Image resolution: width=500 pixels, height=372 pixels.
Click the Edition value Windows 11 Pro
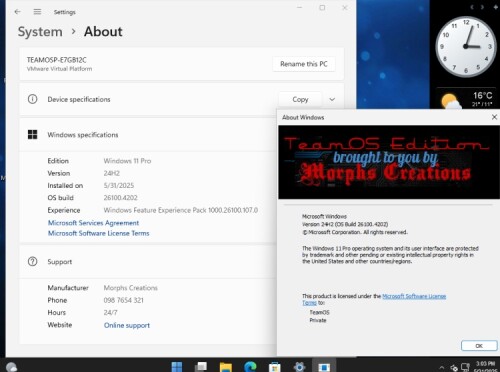click(x=127, y=161)
